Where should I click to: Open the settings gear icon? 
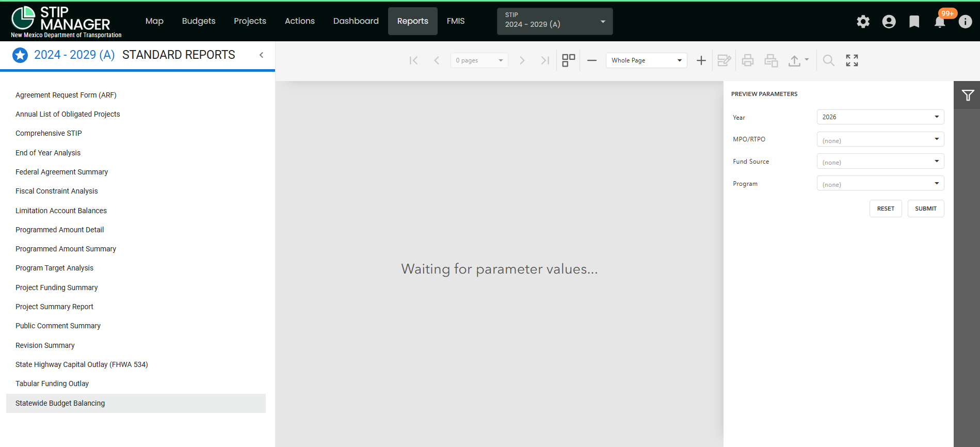coord(863,21)
